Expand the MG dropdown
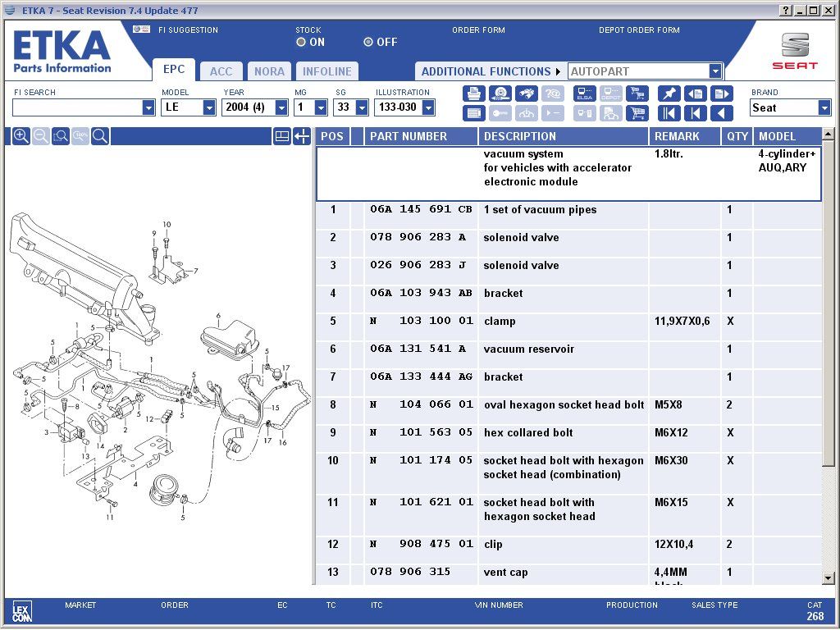Screen dimensions: 840x630 coord(321,107)
